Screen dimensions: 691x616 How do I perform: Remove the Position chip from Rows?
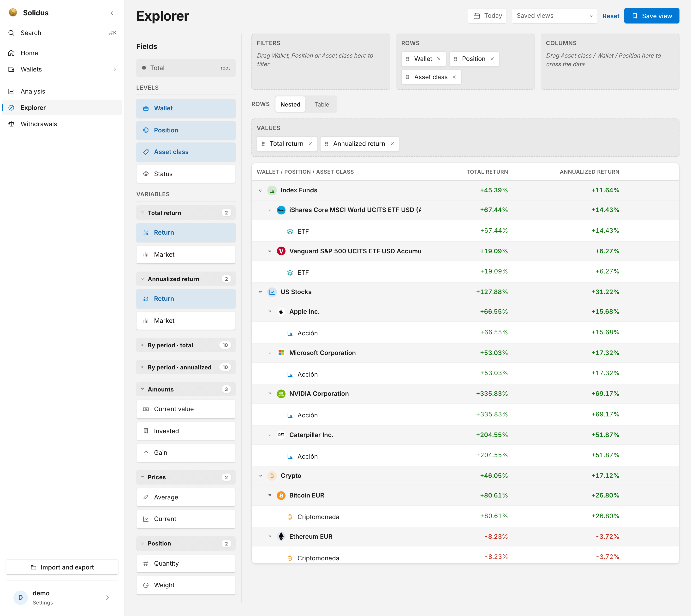tap(492, 59)
